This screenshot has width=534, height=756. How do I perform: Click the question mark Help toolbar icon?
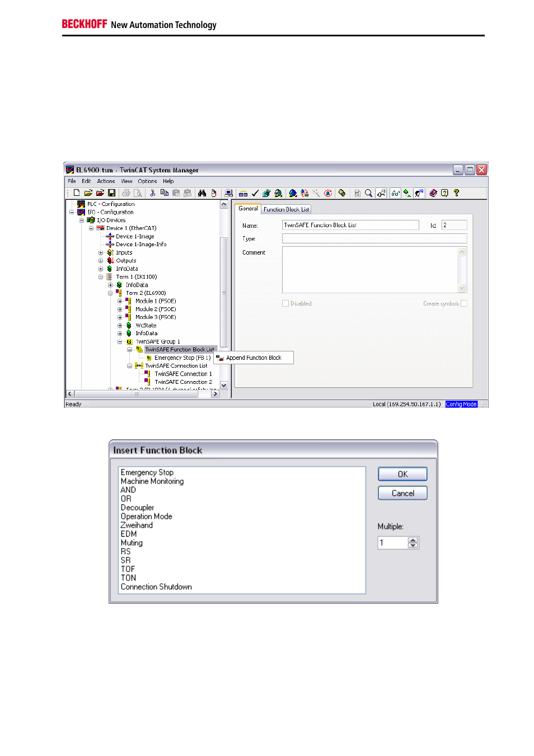click(x=456, y=193)
